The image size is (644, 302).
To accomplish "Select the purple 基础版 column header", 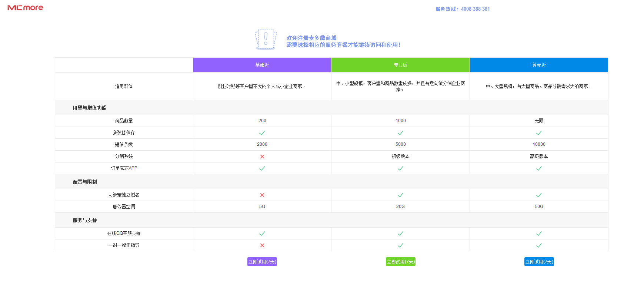I will (262, 65).
